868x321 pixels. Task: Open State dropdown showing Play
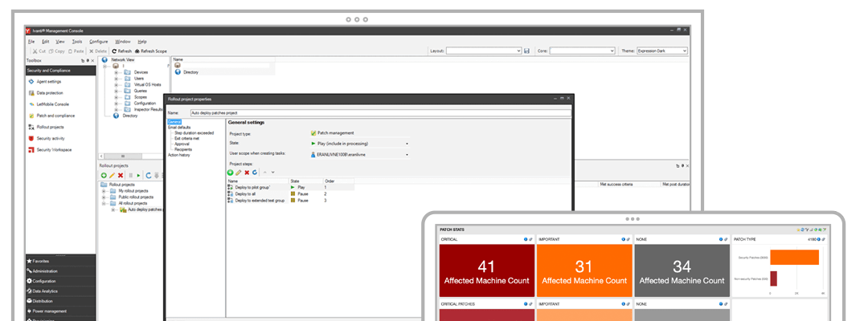point(360,143)
